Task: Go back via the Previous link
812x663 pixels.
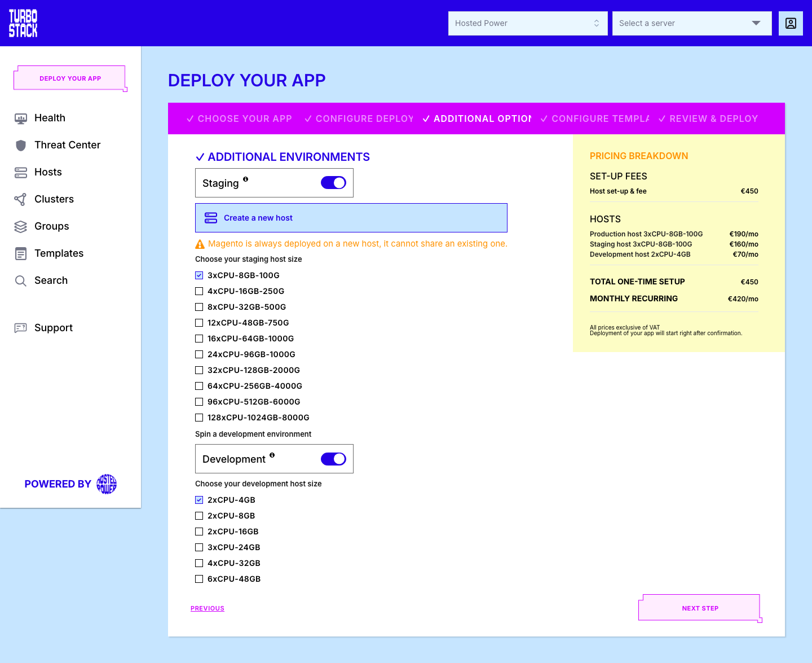Action: coord(208,608)
